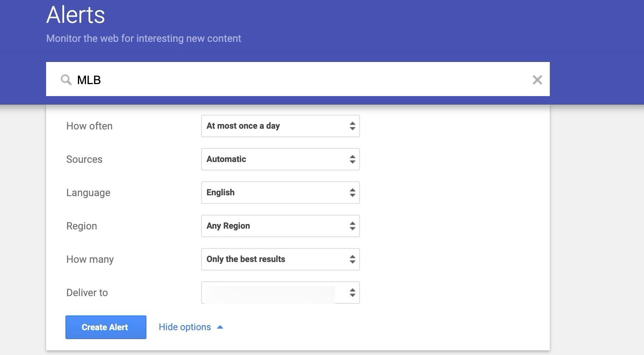The image size is (644, 355).
Task: Click the stepper arrows on Deliver to
Action: click(353, 293)
